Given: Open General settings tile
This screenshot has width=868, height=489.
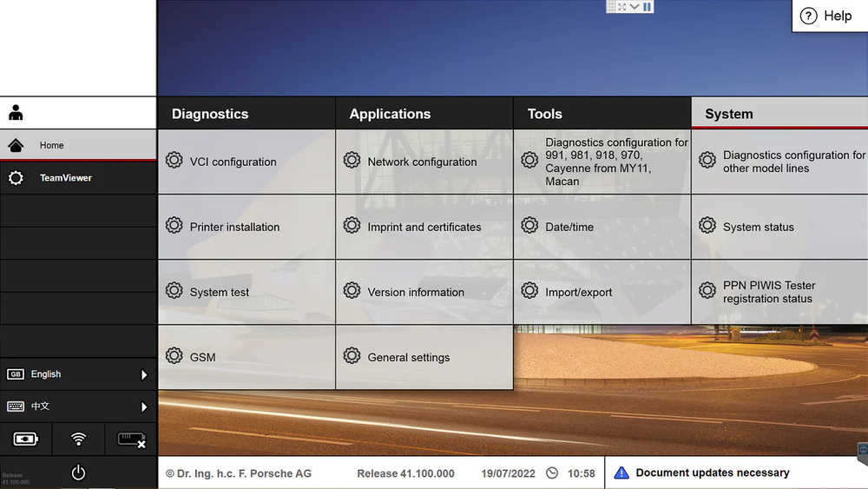Looking at the screenshot, I should point(424,357).
